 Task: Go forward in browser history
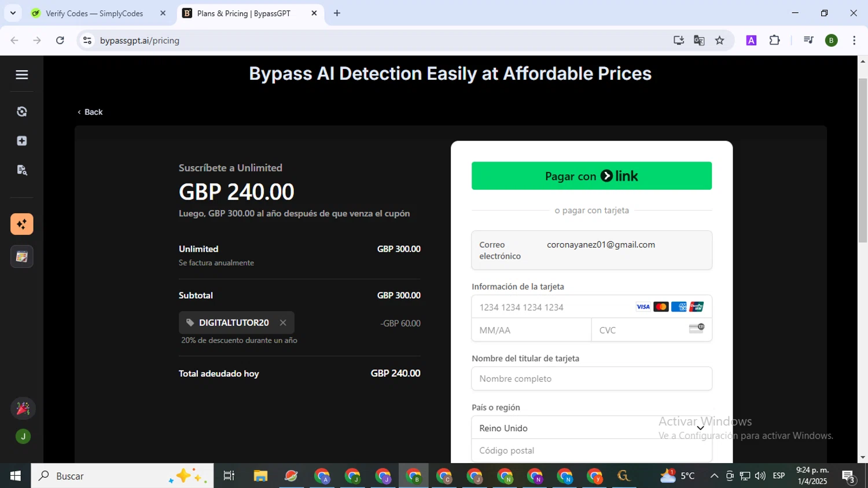(x=37, y=41)
